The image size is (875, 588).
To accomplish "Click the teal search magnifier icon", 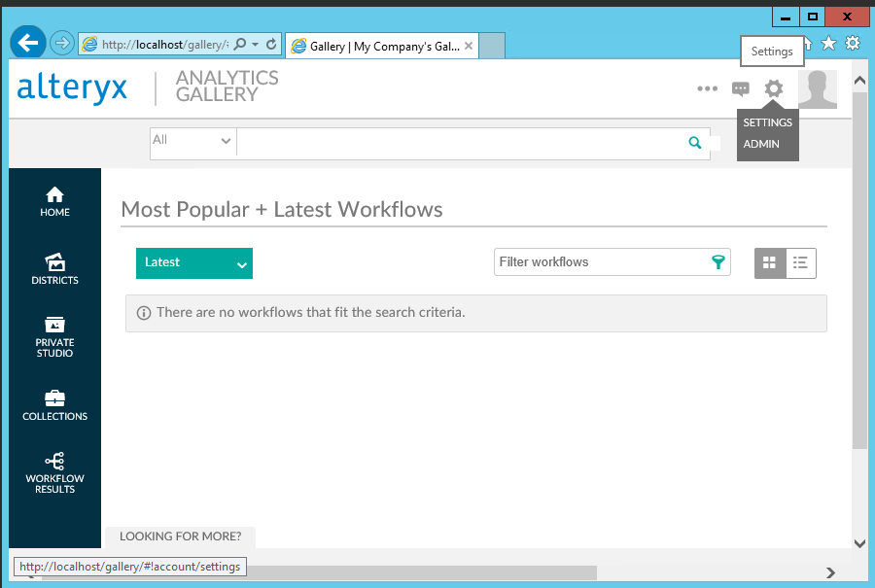I will coord(694,142).
